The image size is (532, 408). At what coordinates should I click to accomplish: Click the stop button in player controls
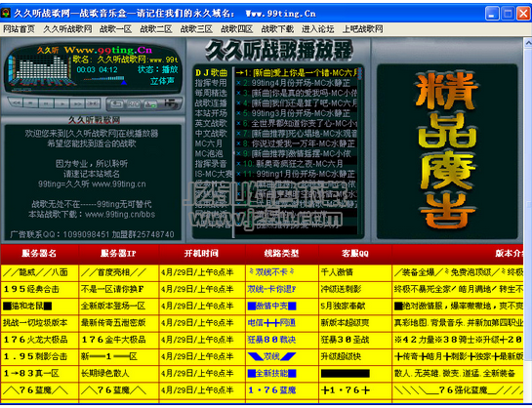[30, 103]
